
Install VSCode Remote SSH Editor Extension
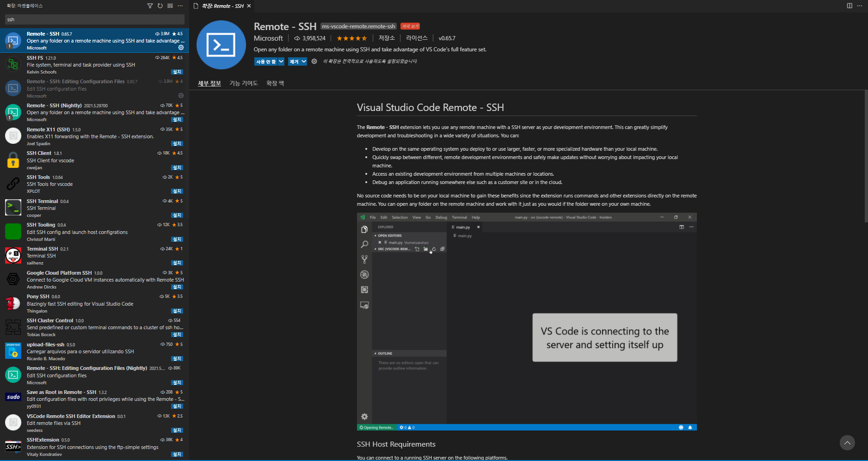tap(177, 430)
